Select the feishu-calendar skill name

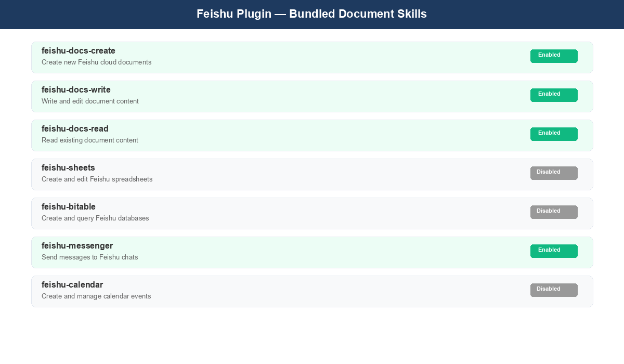[72, 285]
